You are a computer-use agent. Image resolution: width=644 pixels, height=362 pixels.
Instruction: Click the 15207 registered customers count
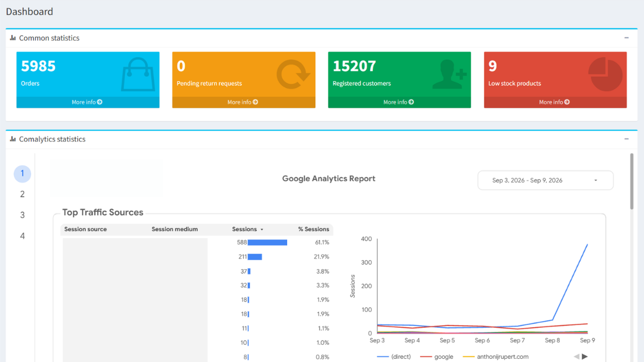point(354,66)
